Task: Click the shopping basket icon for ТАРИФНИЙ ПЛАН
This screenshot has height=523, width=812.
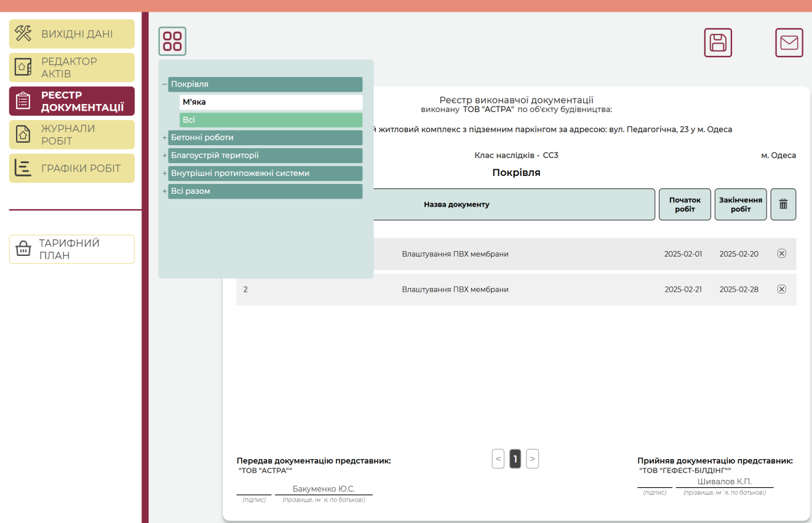Action: point(23,249)
